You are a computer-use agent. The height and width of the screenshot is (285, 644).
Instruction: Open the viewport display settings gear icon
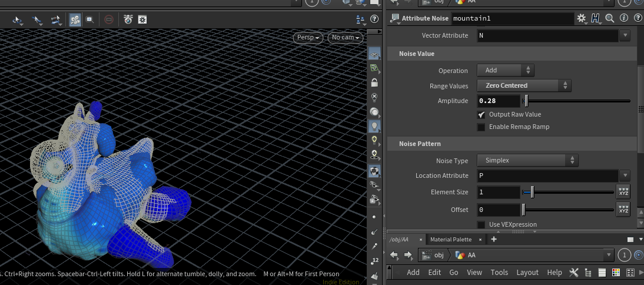pos(142,19)
